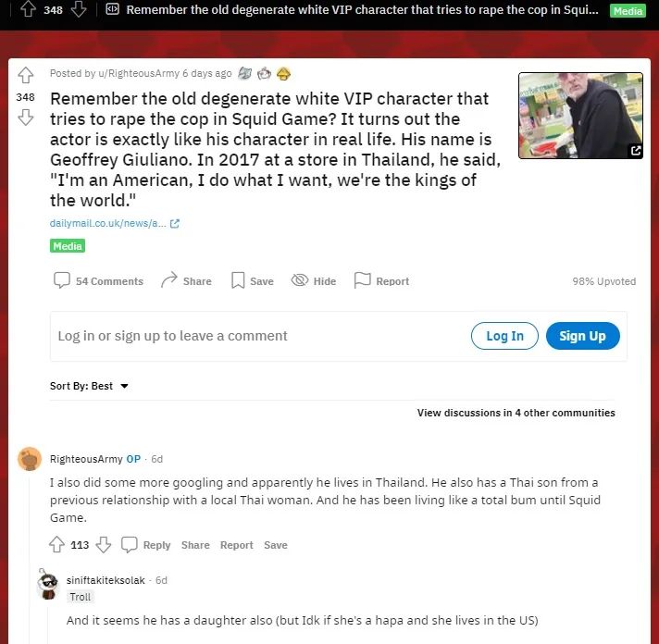The height and width of the screenshot is (644, 659).
Task: Upvote the post beside the 348 score
Action: [x=26, y=75]
